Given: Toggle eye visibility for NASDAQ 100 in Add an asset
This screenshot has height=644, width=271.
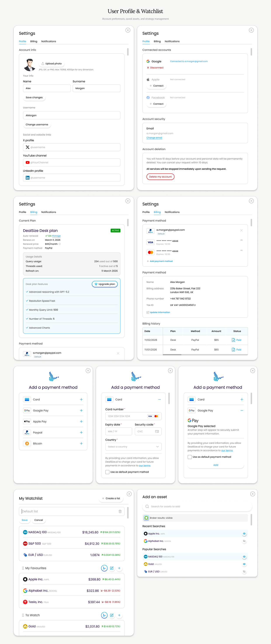Looking at the screenshot, I should (x=244, y=557).
